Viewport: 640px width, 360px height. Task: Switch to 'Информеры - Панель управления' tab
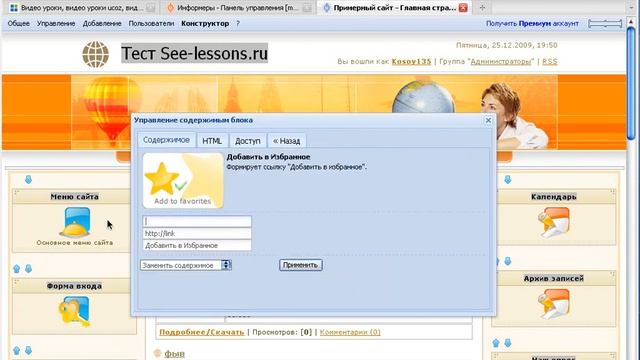[238, 7]
